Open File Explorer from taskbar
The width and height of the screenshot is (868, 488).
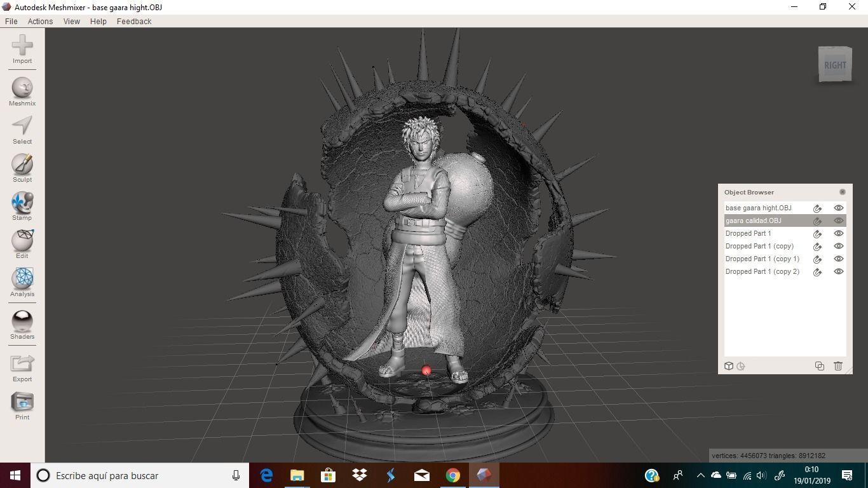297,475
